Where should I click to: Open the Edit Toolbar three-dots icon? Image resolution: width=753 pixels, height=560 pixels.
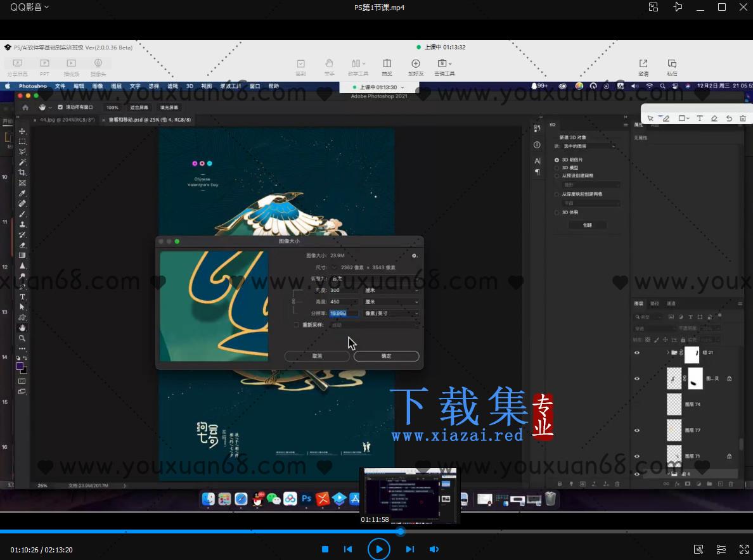[x=22, y=349]
